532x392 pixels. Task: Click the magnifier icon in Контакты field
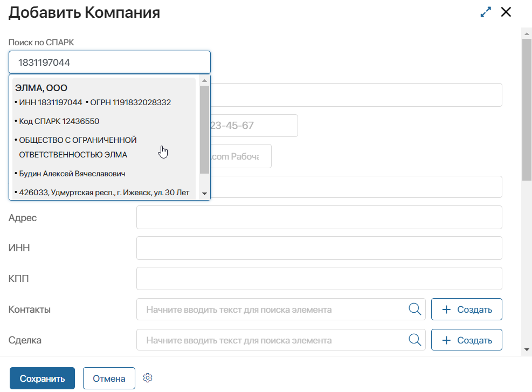coord(414,309)
